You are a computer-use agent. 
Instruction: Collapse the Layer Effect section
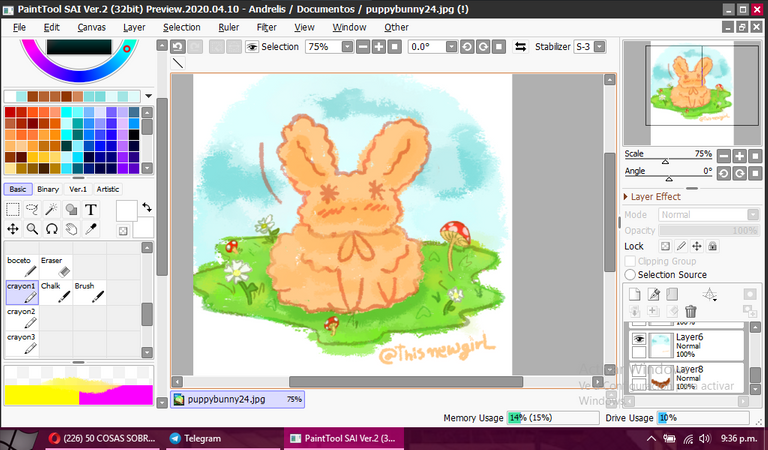coord(625,197)
